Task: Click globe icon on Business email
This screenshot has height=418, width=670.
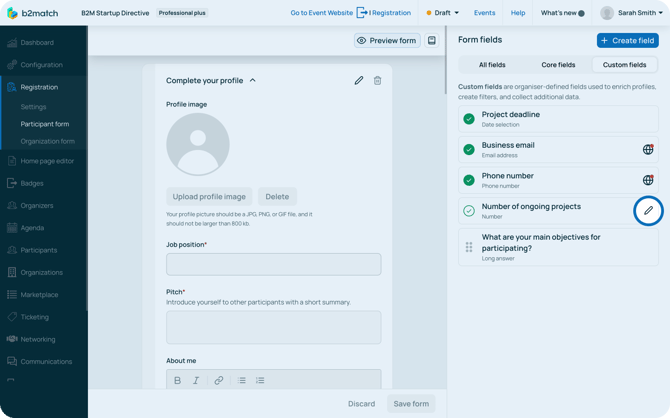Action: click(648, 150)
